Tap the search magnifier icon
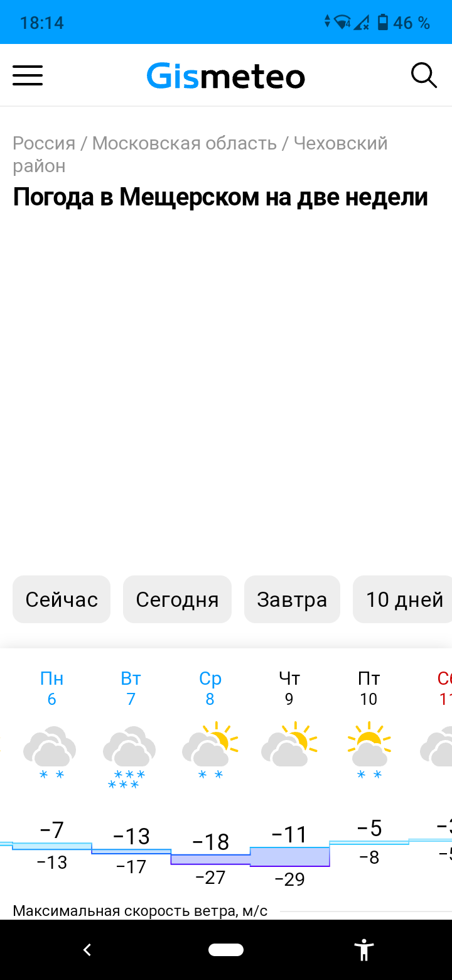 [424, 75]
